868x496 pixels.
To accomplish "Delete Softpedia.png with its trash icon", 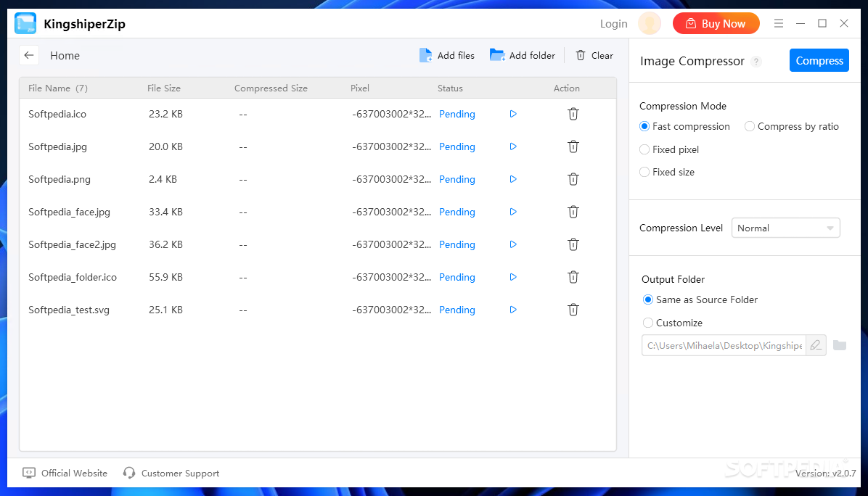I will click(573, 179).
